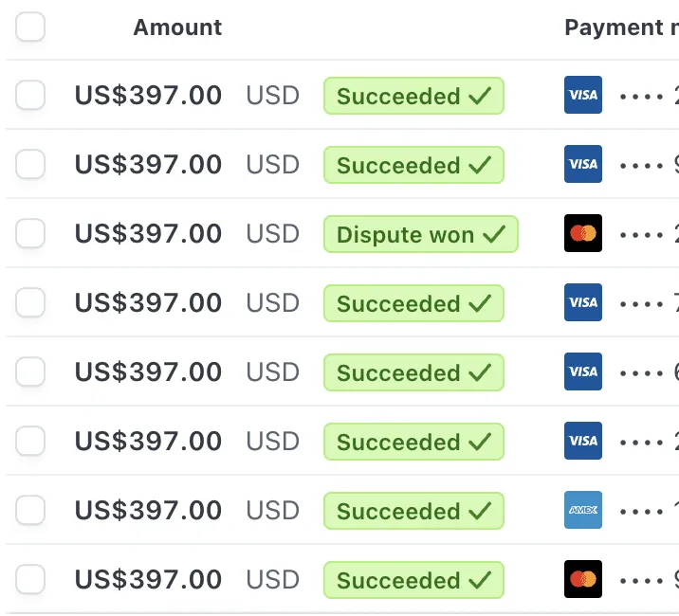This screenshot has height=616, width=679.
Task: Click the Visa card icon in the second row
Action: tap(582, 164)
